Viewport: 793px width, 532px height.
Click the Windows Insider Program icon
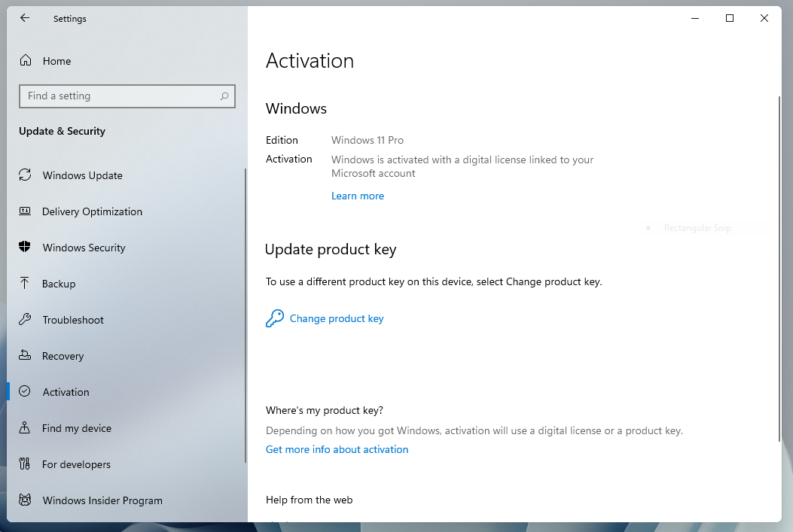click(25, 500)
